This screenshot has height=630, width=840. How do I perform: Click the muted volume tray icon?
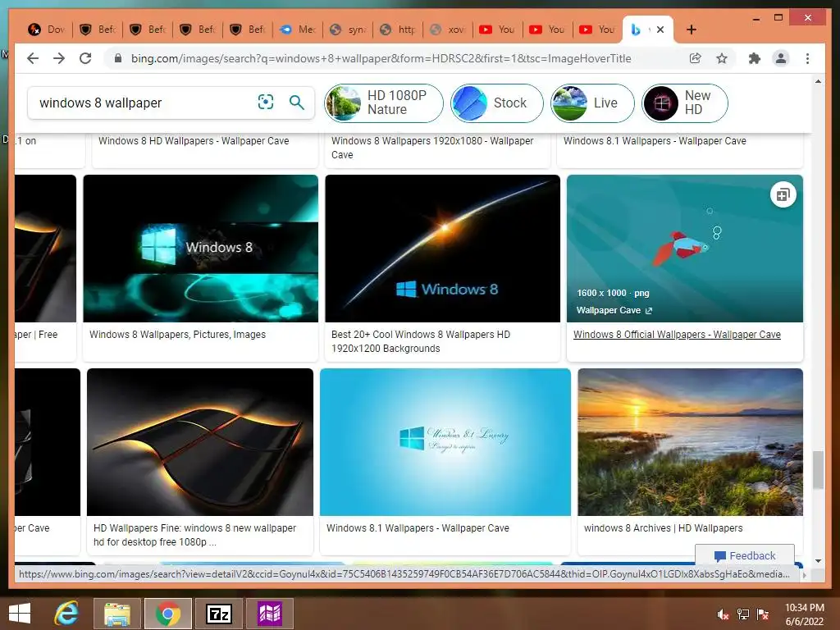724,614
